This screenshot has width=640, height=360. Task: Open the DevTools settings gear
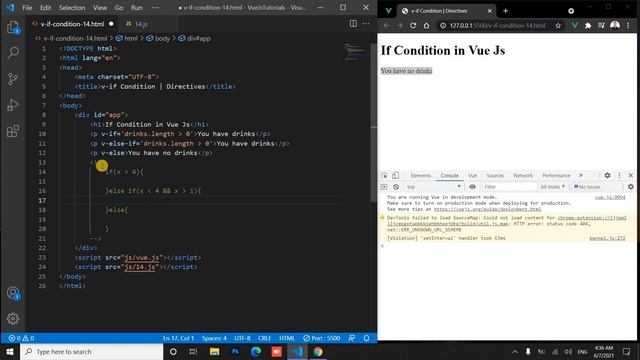point(607,175)
